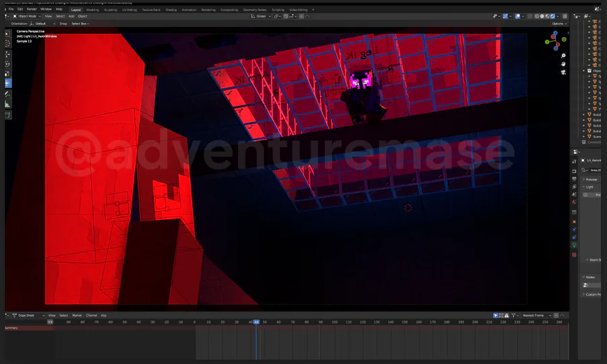This screenshot has height=364, width=607.
Task: Click the pan hand icon in viewport
Action: (563, 64)
